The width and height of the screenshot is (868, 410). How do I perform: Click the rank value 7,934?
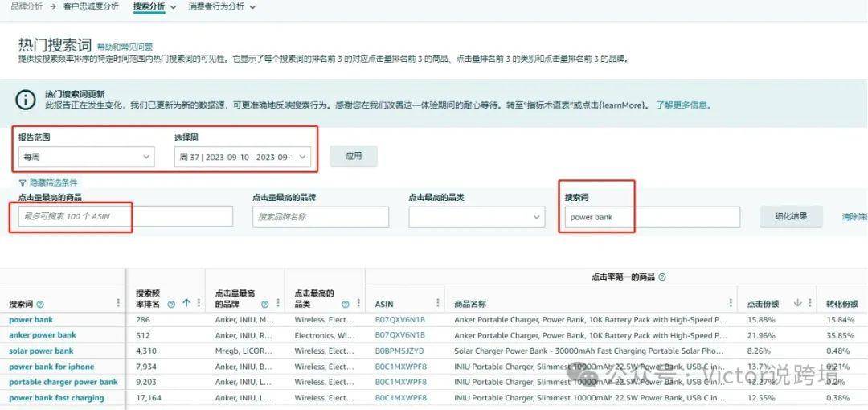[146, 367]
